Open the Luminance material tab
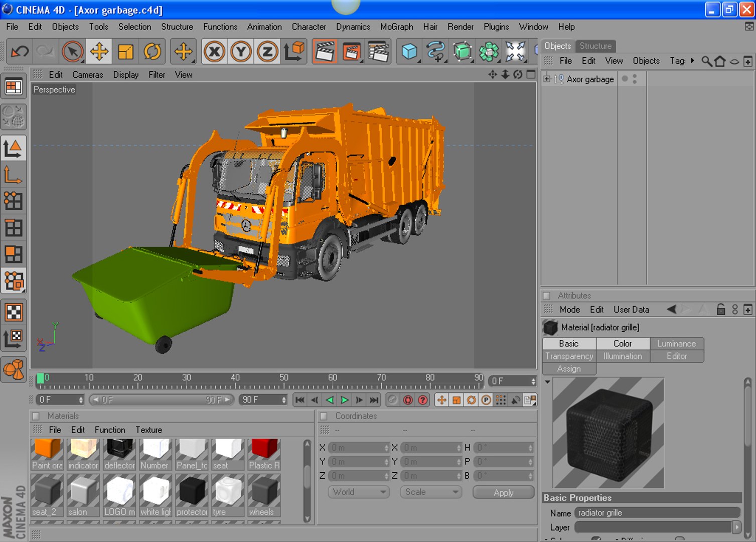 pyautogui.click(x=677, y=344)
